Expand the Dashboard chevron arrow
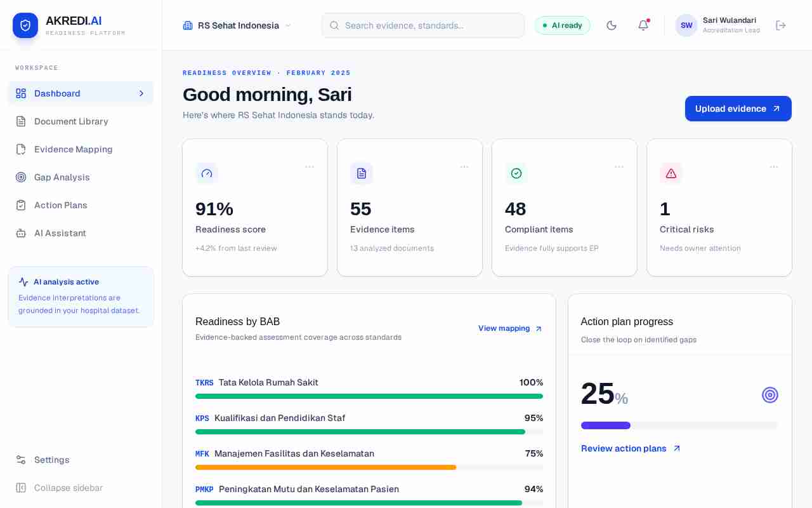The image size is (812, 508). point(141,93)
